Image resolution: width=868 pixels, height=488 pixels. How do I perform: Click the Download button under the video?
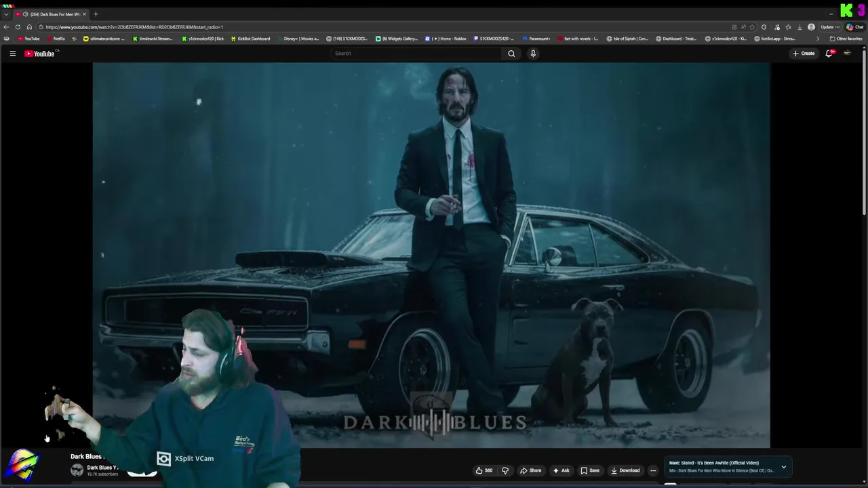tap(625, 470)
